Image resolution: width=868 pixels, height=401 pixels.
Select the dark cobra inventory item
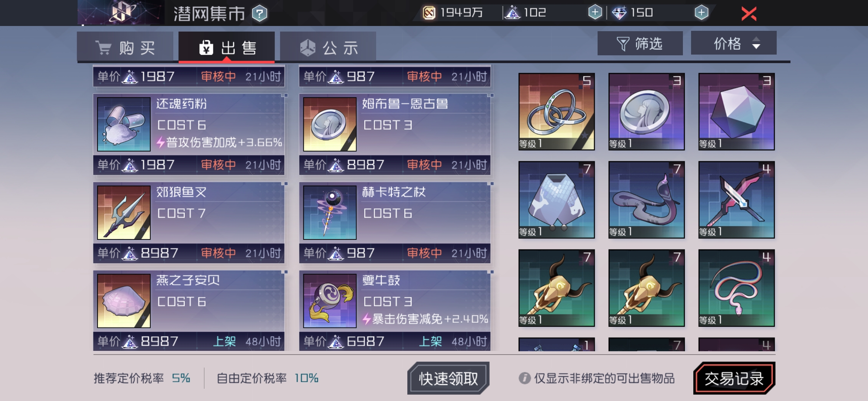click(647, 200)
